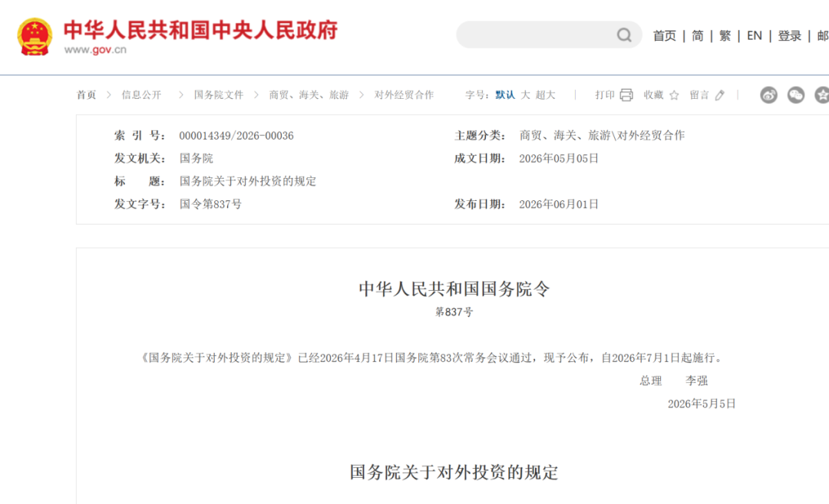The height and width of the screenshot is (504, 829).
Task: Click the favorite star icon
Action: pyautogui.click(x=674, y=95)
